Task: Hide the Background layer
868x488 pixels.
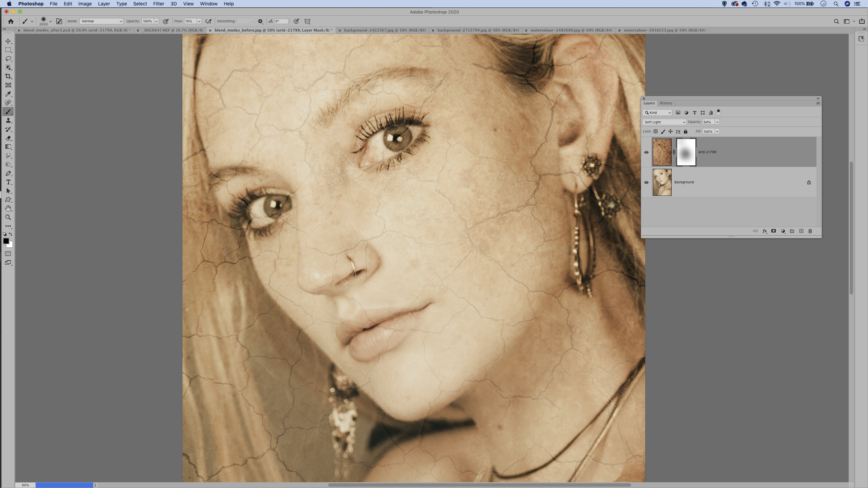Action: click(646, 182)
